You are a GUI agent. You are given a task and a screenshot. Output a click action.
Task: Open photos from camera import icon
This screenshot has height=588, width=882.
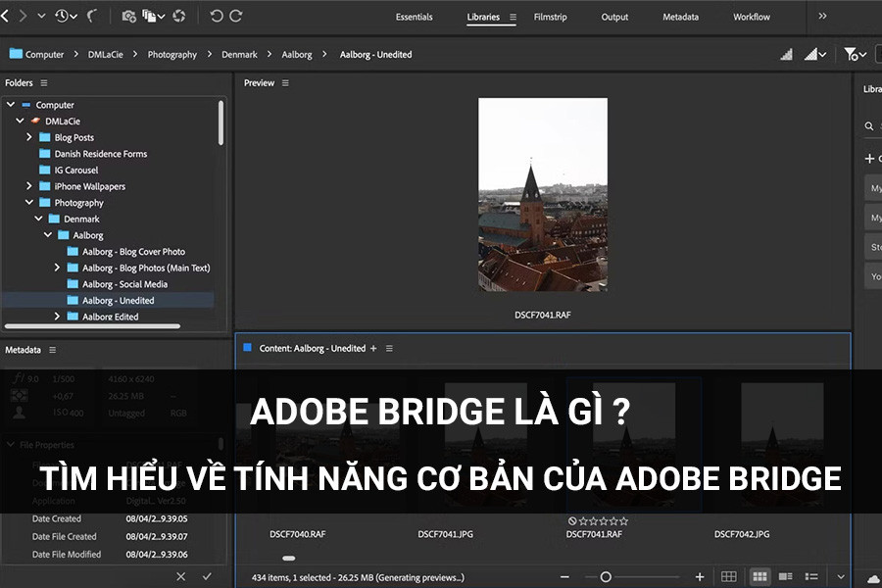point(127,16)
